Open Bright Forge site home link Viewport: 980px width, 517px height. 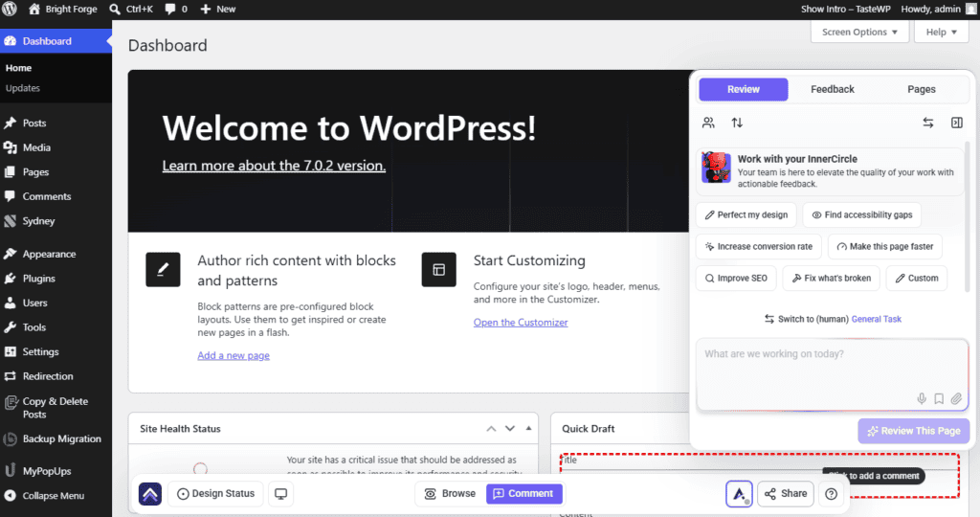click(x=62, y=9)
